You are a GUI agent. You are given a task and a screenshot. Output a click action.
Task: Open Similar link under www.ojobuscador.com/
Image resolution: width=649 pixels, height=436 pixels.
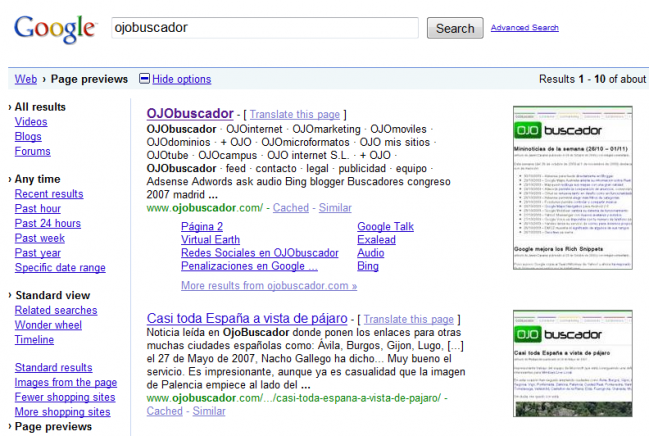[335, 207]
